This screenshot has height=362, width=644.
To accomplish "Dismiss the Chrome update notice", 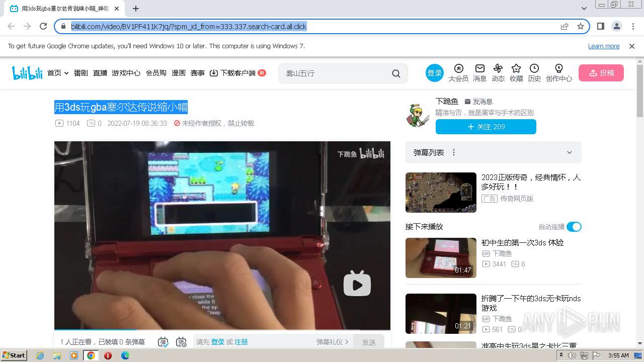I will [632, 46].
